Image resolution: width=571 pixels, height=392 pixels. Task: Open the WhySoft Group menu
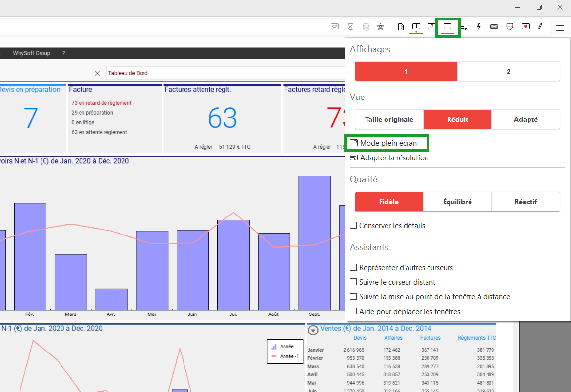31,53
